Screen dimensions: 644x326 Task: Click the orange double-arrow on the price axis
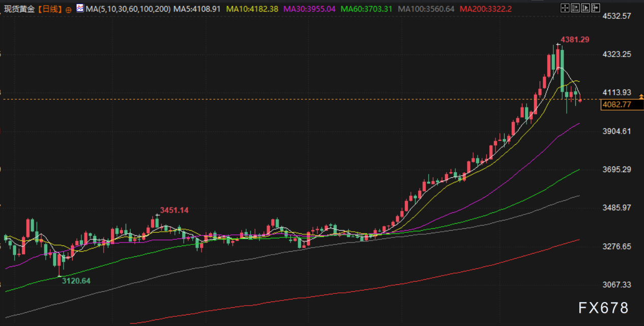(x=641, y=96)
